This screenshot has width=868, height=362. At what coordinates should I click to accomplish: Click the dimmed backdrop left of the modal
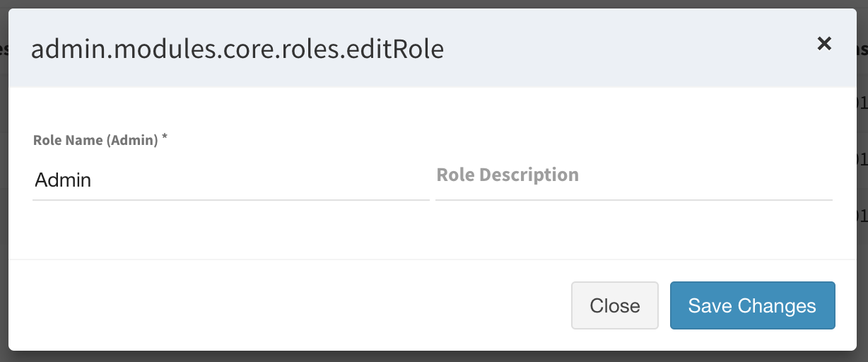point(4,177)
